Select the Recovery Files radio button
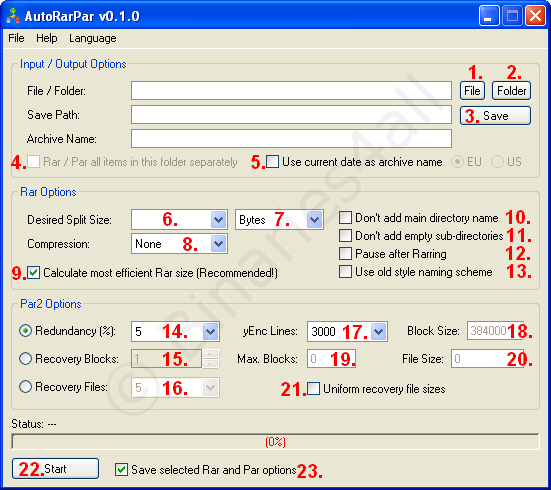The image size is (551, 490). (x=25, y=387)
